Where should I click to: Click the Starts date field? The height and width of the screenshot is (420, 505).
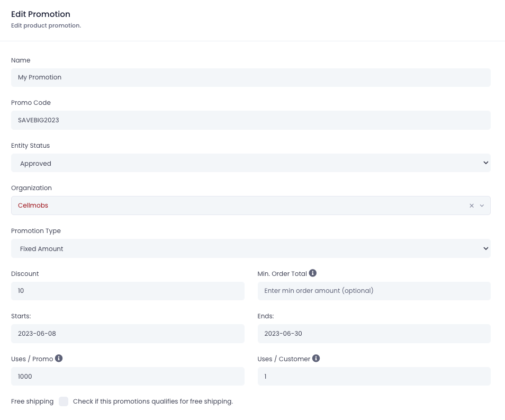coord(128,334)
